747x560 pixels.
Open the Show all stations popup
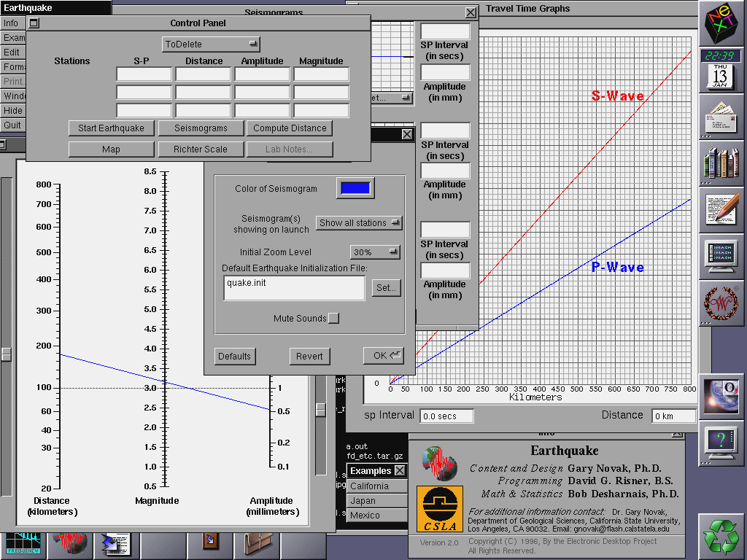coord(359,223)
